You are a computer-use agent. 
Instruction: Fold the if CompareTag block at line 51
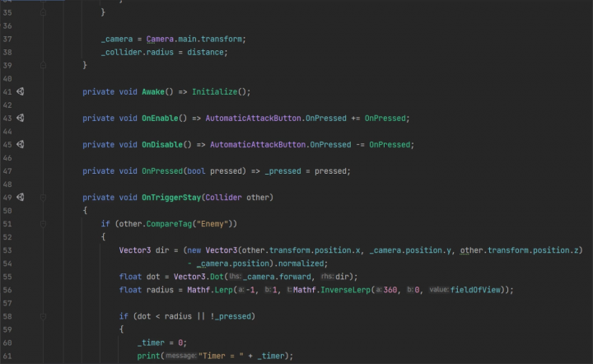coord(43,224)
